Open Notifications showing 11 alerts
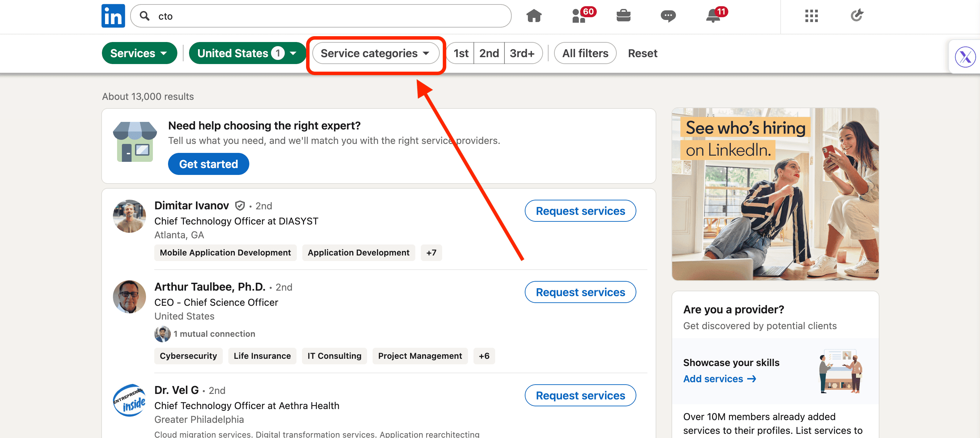Viewport: 980px width, 438px height. pyautogui.click(x=712, y=15)
